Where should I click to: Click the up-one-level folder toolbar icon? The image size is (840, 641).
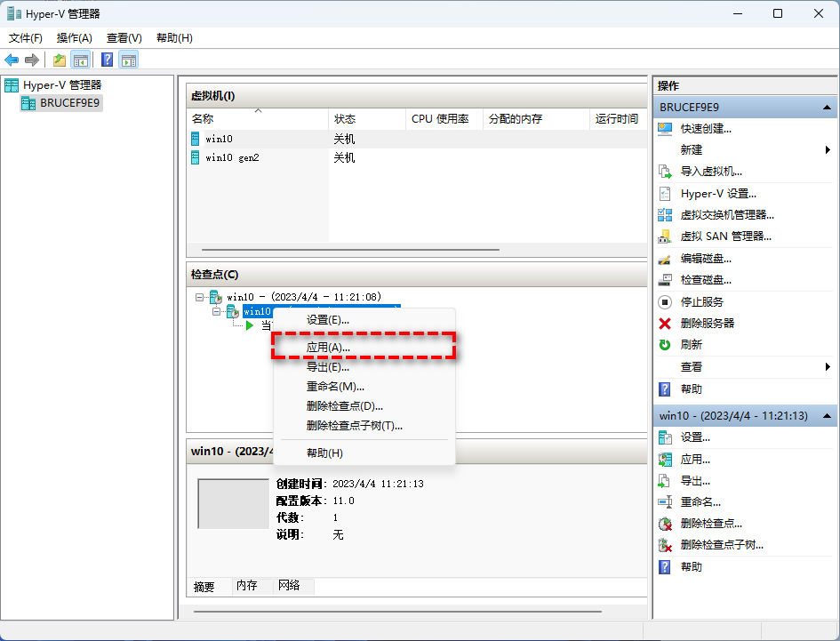coord(60,60)
